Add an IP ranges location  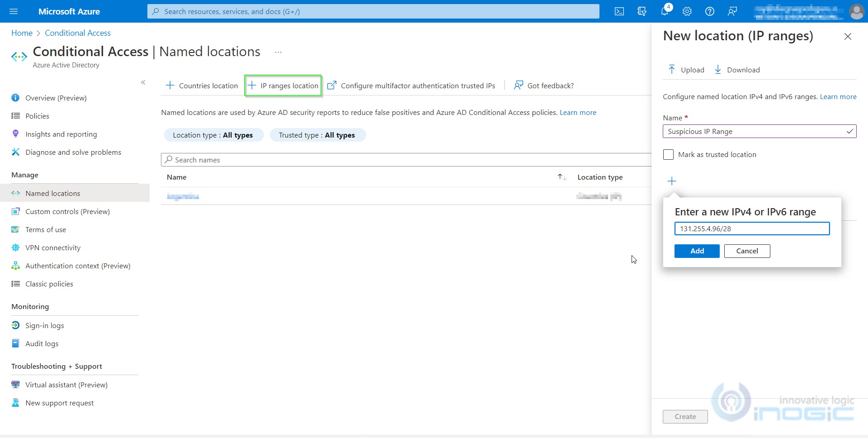pos(283,86)
